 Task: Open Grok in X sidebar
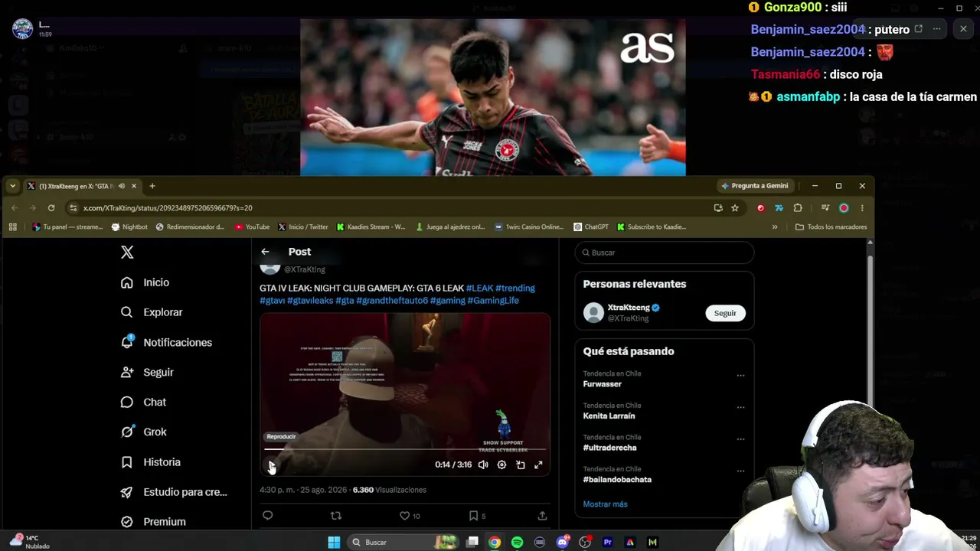pyautogui.click(x=143, y=432)
